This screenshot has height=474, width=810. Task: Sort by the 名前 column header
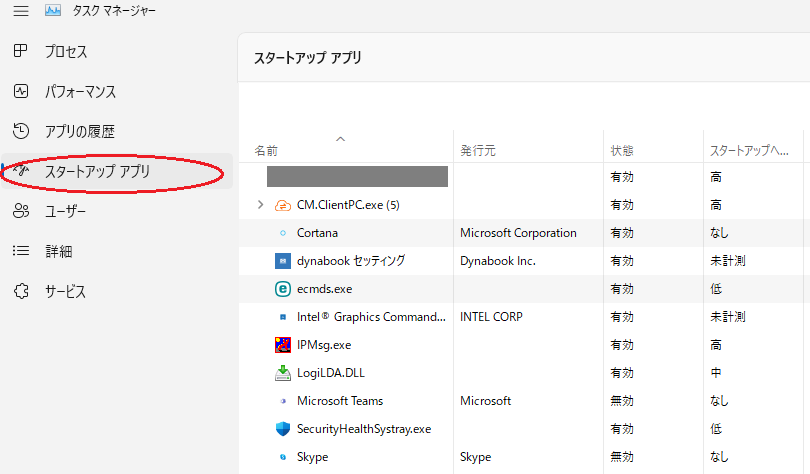[266, 151]
